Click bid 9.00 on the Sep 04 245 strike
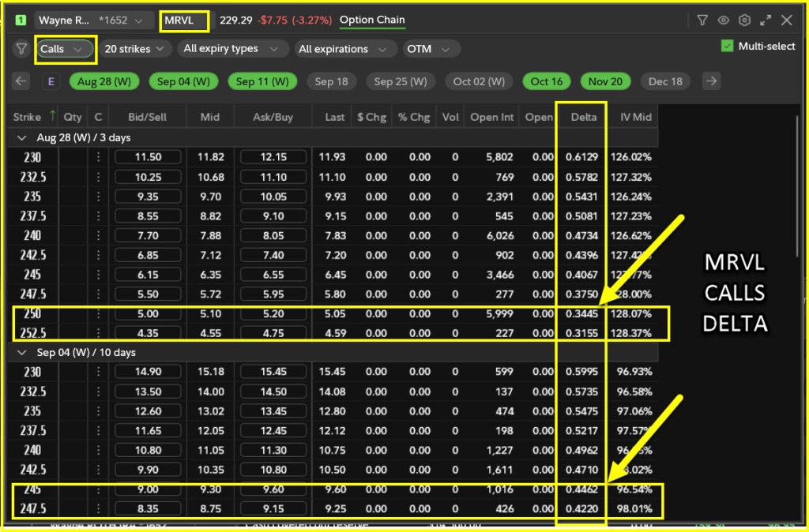Viewport: 809px width, 532px height. tap(148, 489)
